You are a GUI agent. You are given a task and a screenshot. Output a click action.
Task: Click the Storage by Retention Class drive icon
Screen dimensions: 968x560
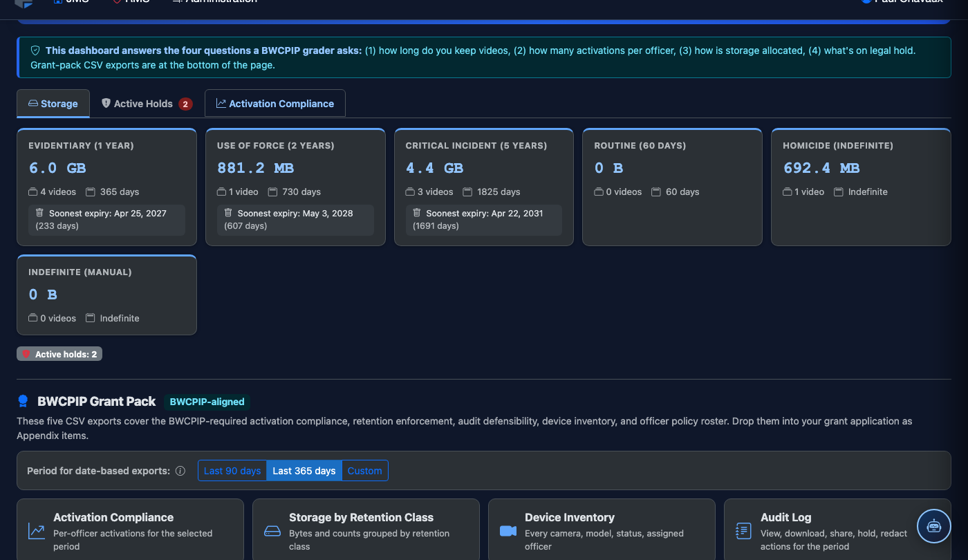(x=272, y=531)
